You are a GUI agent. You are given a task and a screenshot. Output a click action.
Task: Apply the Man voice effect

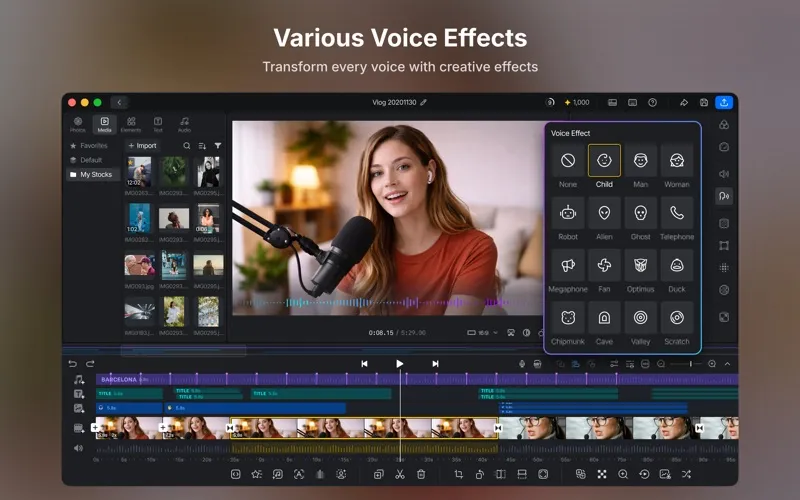tap(640, 160)
